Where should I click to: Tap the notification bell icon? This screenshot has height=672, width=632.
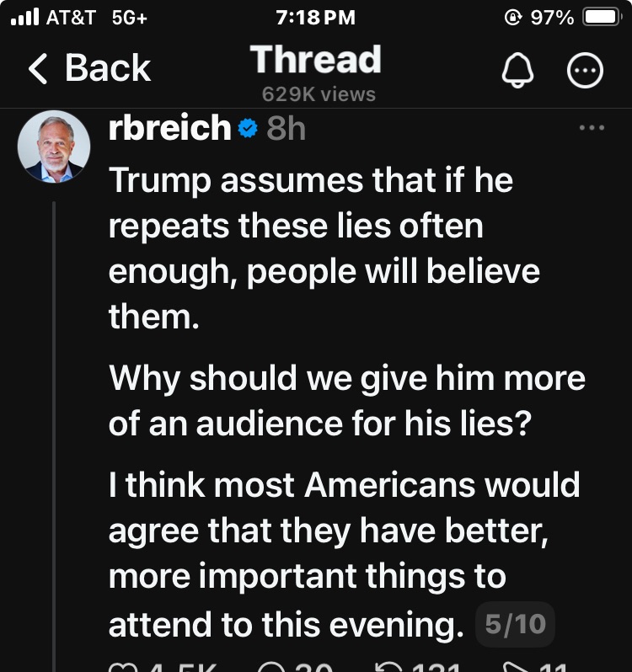point(517,72)
